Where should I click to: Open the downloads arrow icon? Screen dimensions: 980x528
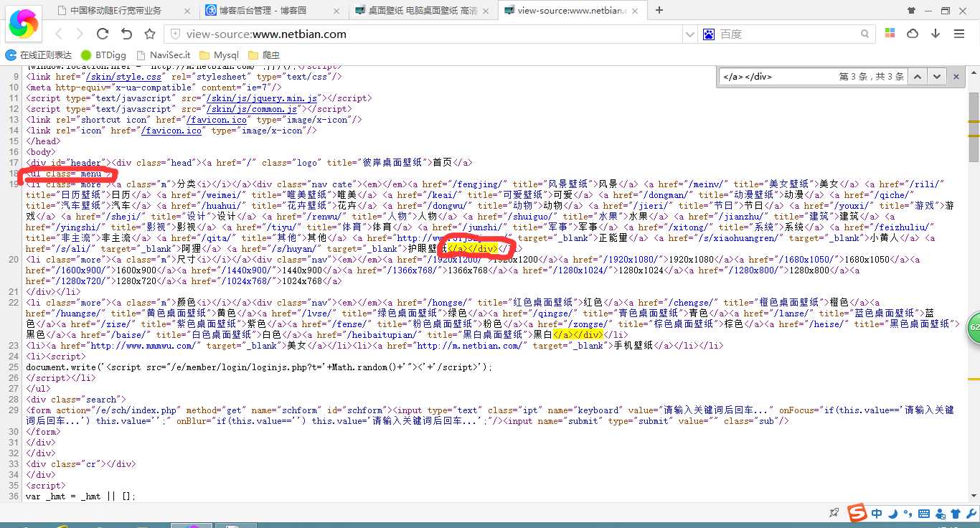[936, 34]
